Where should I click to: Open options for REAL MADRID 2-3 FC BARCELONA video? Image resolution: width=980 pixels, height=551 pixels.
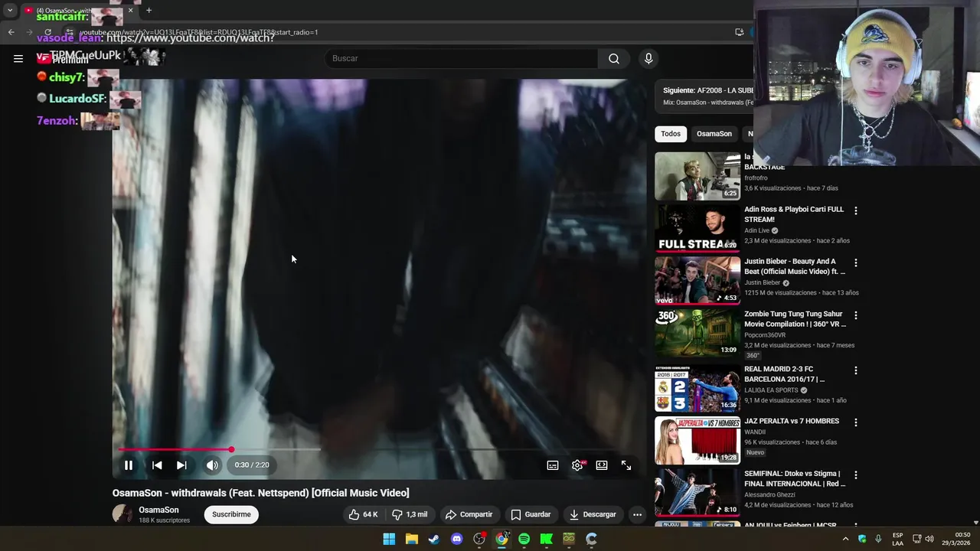tap(856, 370)
